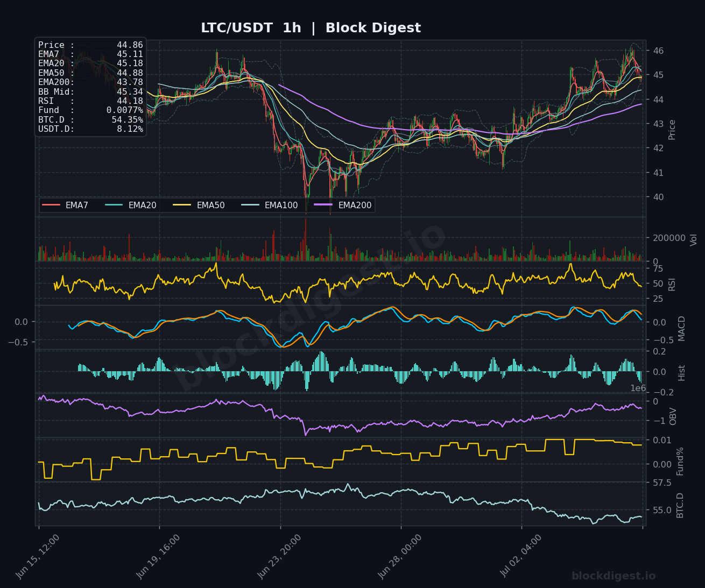The height and width of the screenshot is (588, 705).
Task: Click the MACD axis label
Action: tap(682, 328)
